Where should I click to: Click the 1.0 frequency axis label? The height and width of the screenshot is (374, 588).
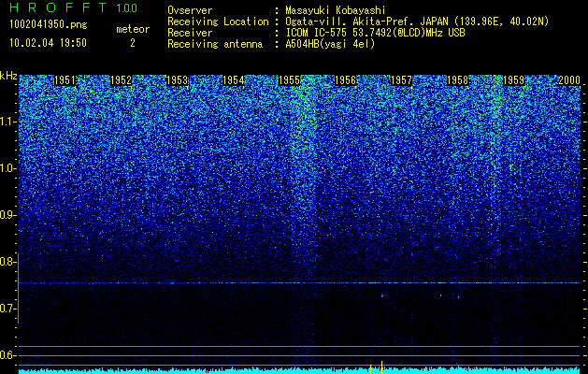(8, 169)
